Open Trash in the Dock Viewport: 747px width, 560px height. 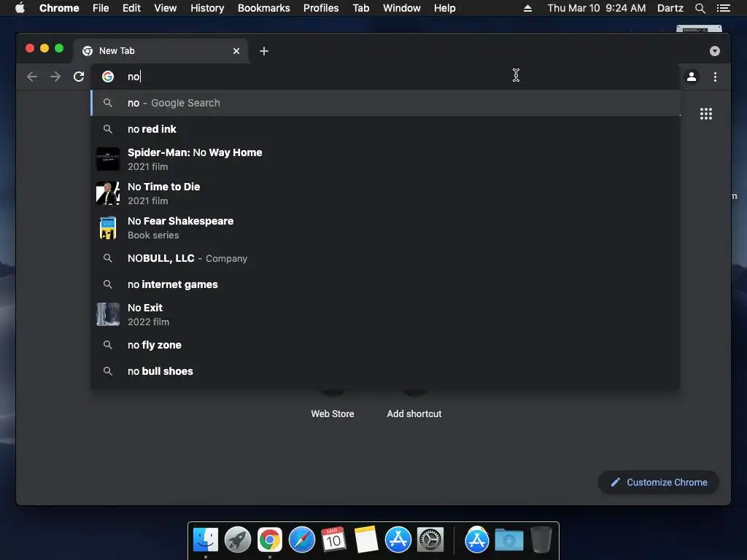point(541,540)
